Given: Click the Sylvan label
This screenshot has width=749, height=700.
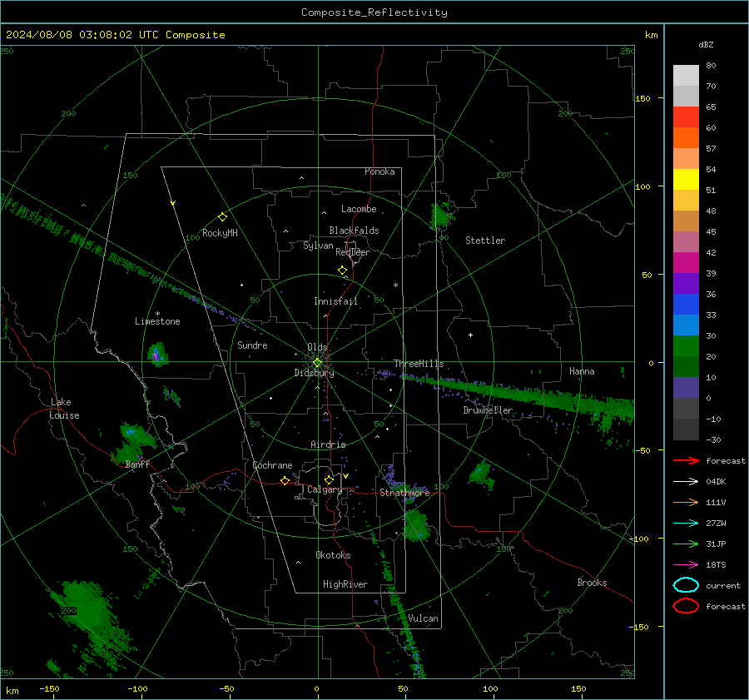Looking at the screenshot, I should [x=318, y=246].
